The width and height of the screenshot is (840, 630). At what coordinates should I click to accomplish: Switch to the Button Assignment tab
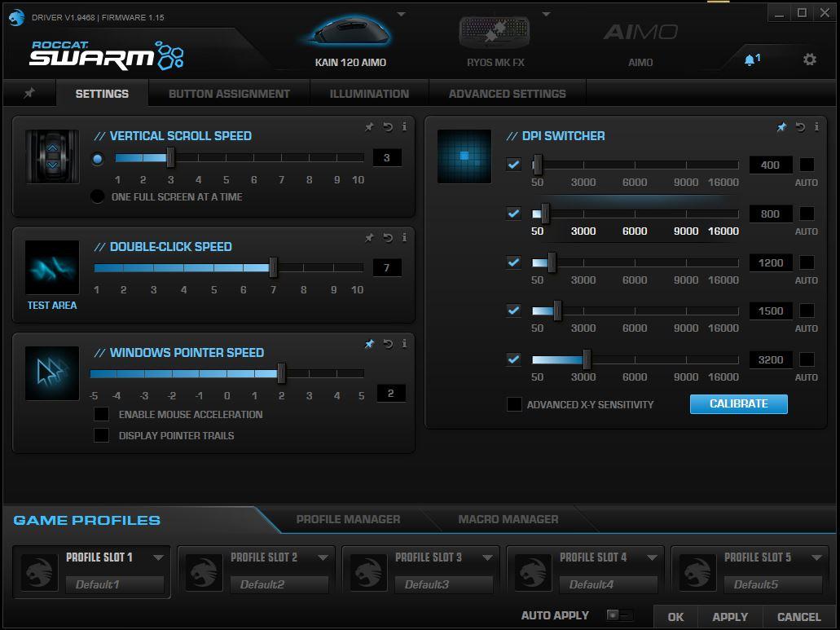(x=229, y=94)
